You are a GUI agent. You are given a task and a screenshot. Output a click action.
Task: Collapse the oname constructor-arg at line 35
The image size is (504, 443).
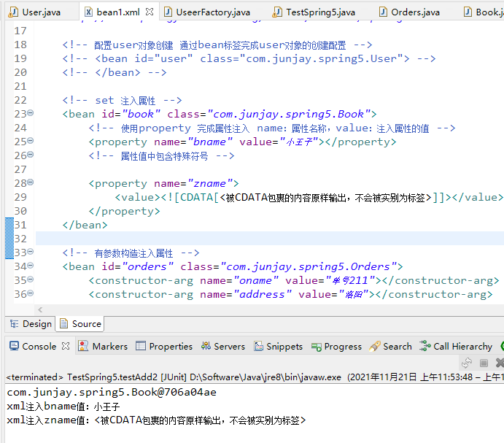click(x=30, y=280)
